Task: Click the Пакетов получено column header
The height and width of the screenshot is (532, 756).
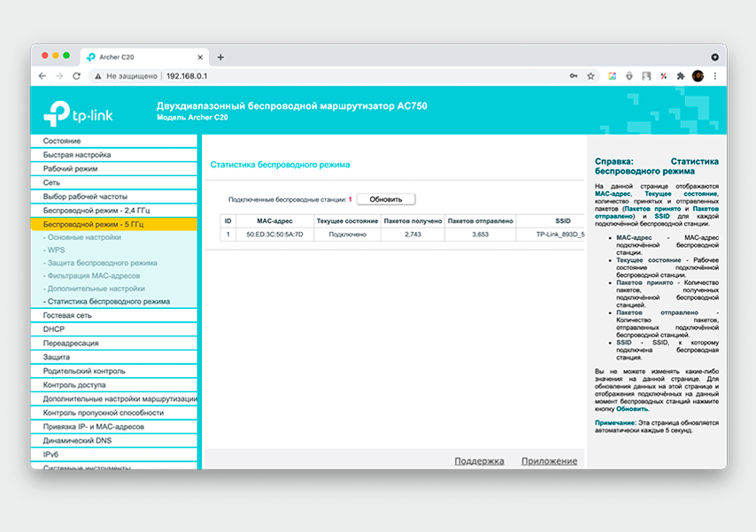Action: (413, 221)
